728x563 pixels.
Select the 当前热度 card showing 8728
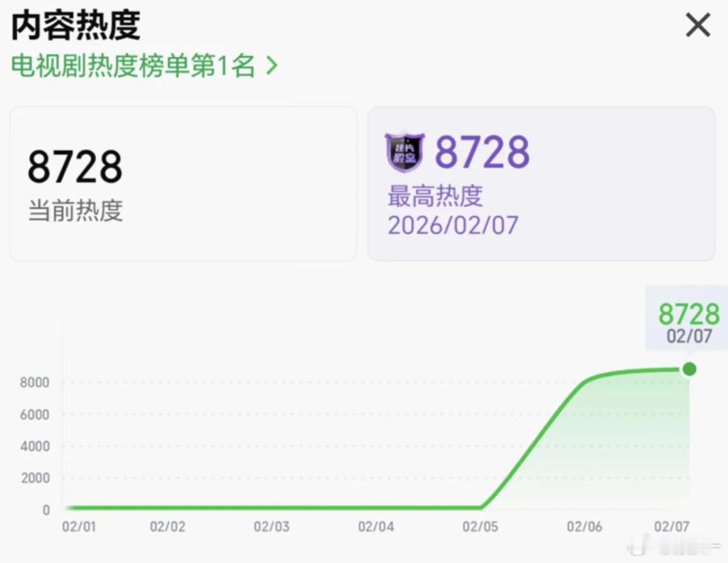[182, 183]
